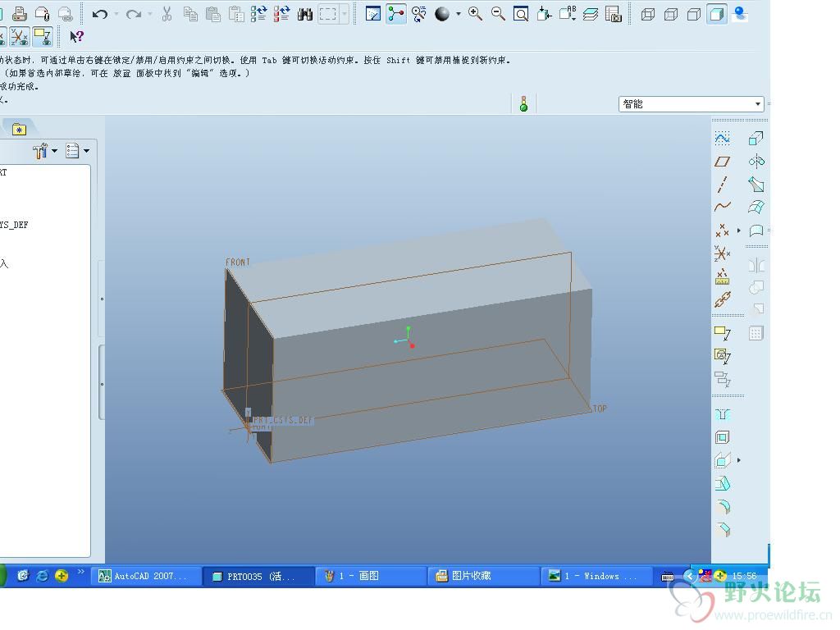The image size is (840, 630).
Task: Click the Regenerate model icon
Action: (x=258, y=14)
